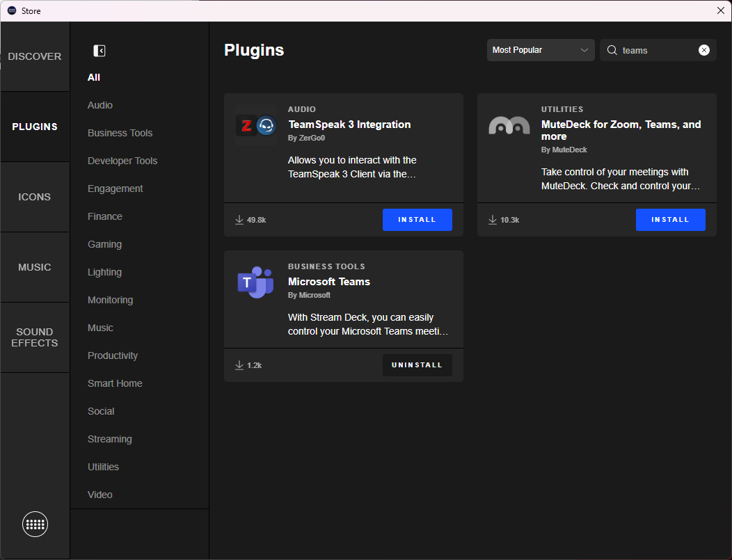Click the TeamSpeak download count icon
The image size is (732, 560).
point(239,220)
